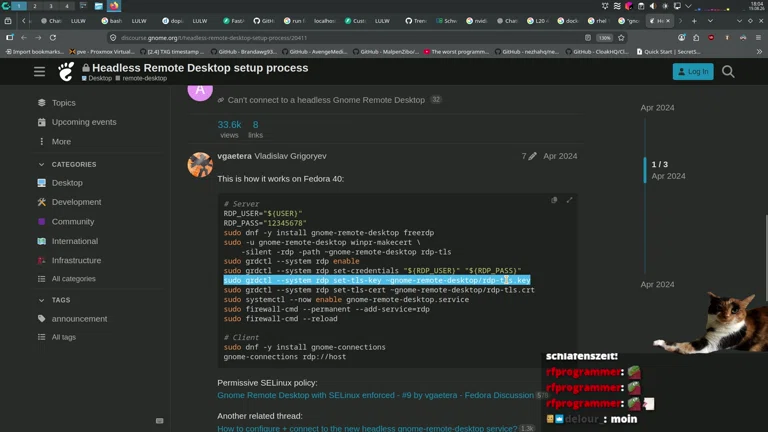Screen dimensions: 768x432
Task: Open the Desktop category badge under title
Action: pyautogui.click(x=97, y=78)
